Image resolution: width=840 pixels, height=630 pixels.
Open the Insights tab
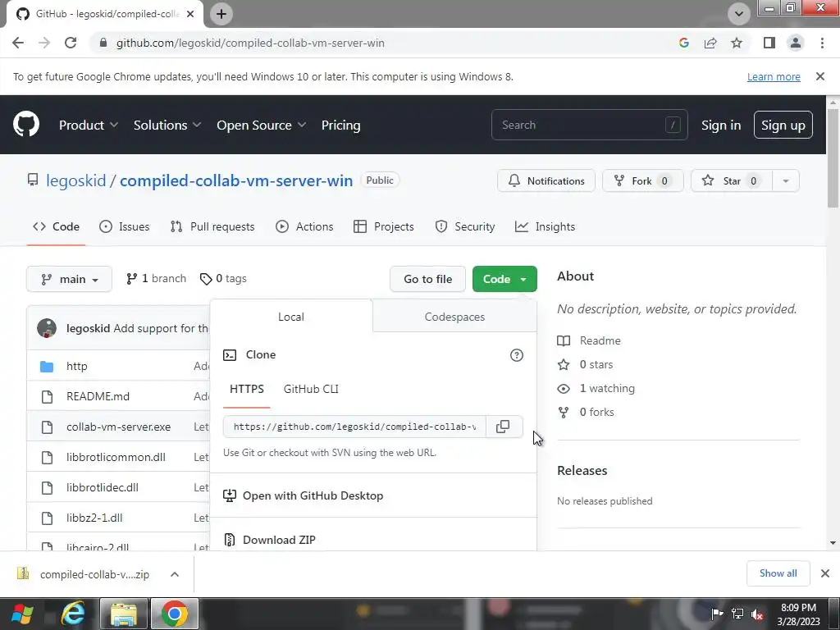click(x=545, y=226)
